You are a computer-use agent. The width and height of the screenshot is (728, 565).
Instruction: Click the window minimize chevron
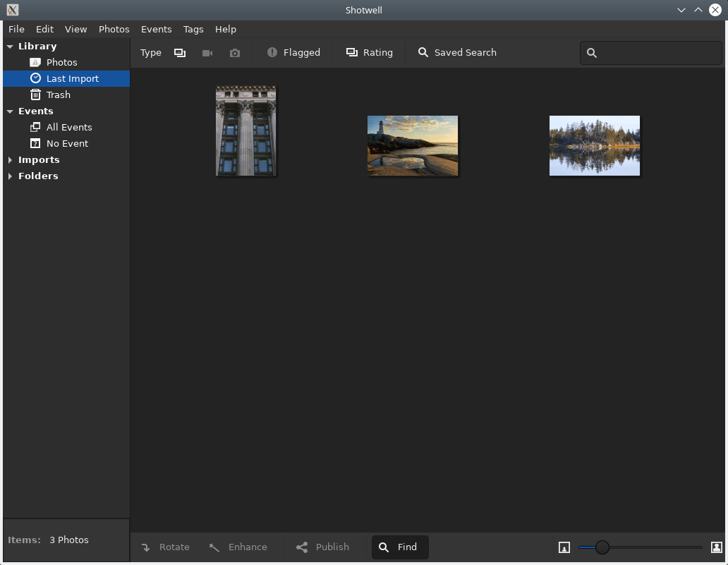(681, 10)
